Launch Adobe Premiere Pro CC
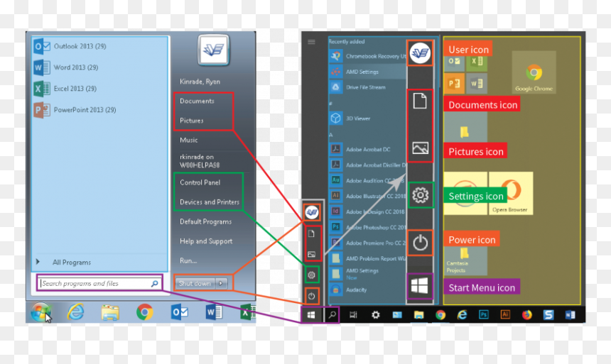611x364 pixels. 367,243
